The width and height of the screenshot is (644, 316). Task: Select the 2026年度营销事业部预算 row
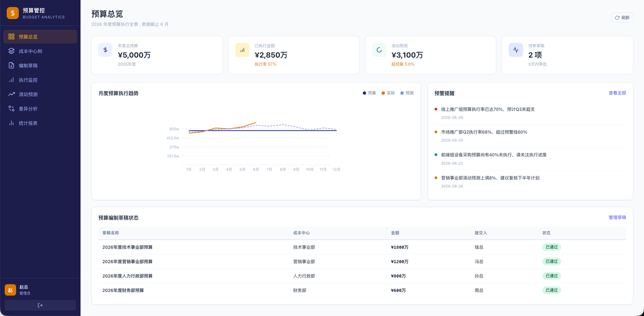pyautogui.click(x=362, y=262)
